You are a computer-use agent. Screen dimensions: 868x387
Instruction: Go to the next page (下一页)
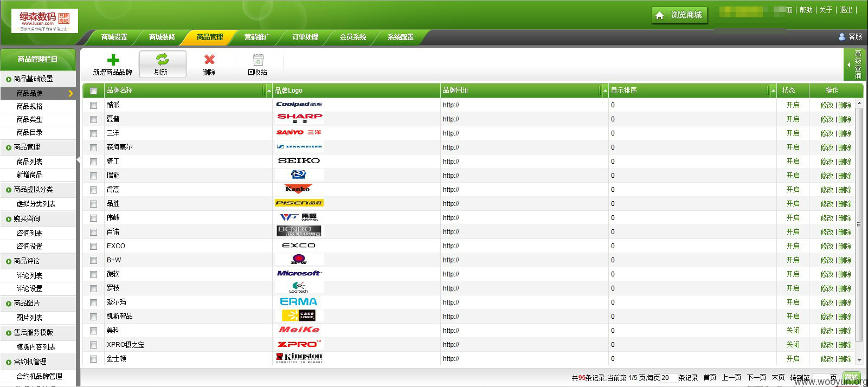click(756, 377)
